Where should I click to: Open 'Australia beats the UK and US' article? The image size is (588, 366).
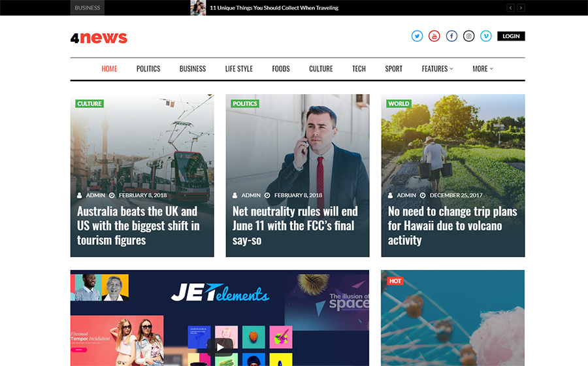(139, 225)
